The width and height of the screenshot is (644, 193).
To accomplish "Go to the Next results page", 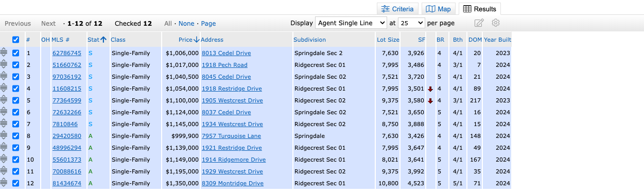I will click(48, 24).
